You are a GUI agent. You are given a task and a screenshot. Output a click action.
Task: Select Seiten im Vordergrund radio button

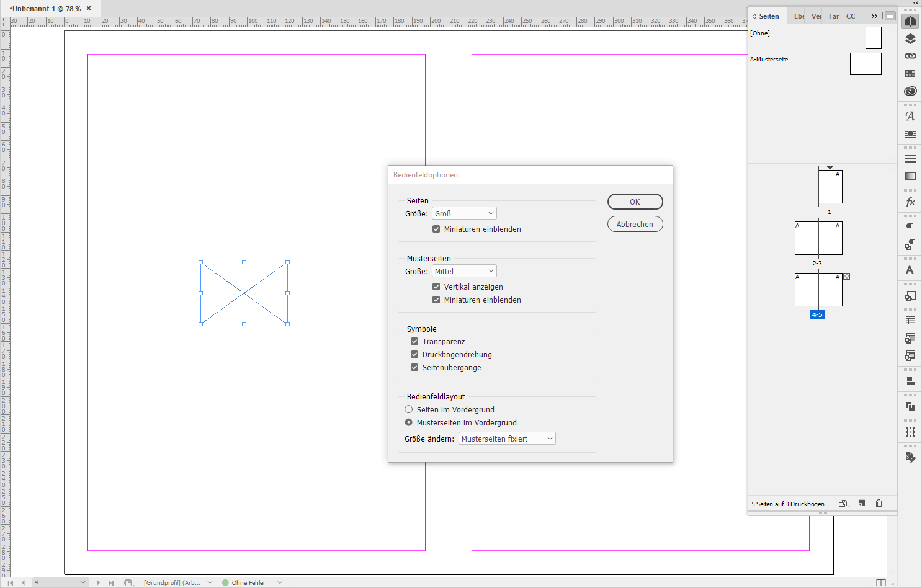[408, 409]
